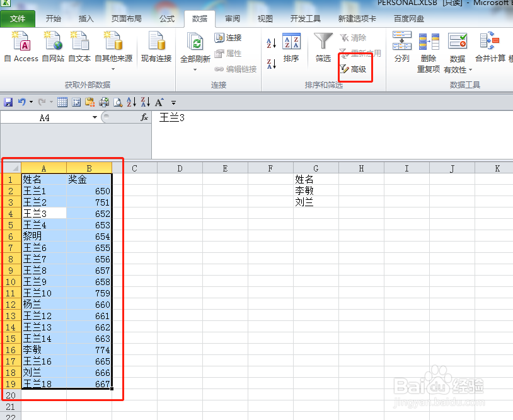Viewport: 513px width, 420px height.
Task: Click the 自文本 import icon
Action: [x=79, y=47]
